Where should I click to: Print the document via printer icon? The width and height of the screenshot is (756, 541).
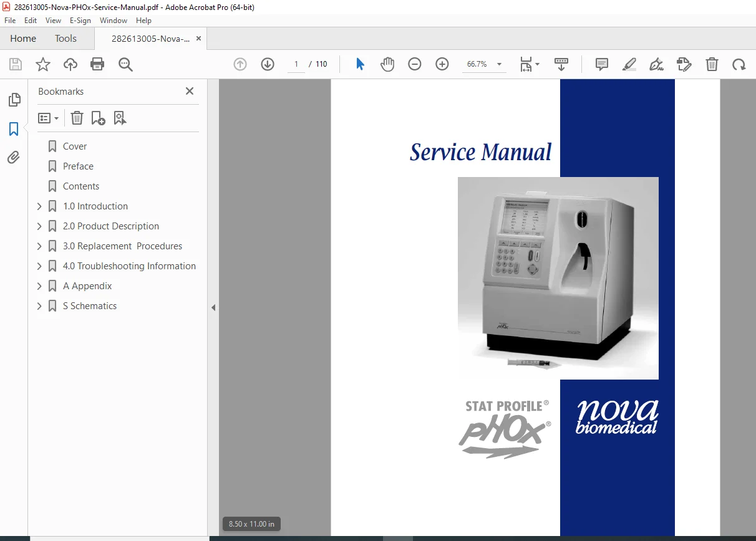pyautogui.click(x=97, y=64)
